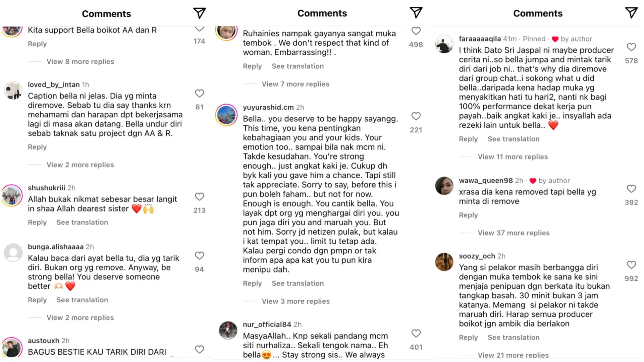Expand View 8 more replies

[x=80, y=62]
